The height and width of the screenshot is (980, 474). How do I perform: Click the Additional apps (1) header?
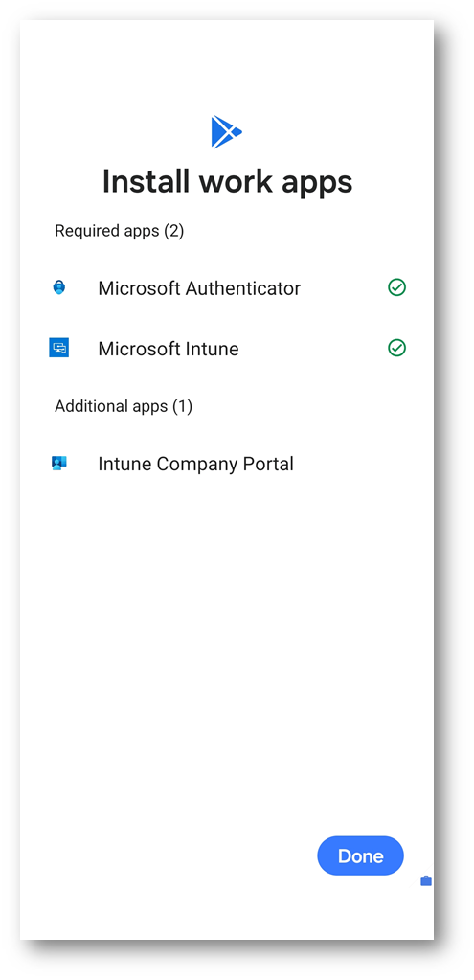point(124,407)
